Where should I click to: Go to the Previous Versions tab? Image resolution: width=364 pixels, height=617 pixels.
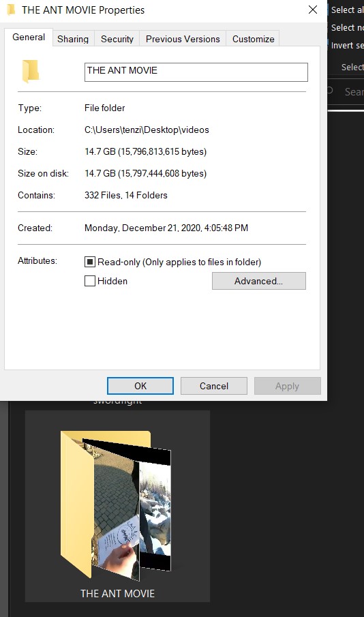tap(183, 39)
